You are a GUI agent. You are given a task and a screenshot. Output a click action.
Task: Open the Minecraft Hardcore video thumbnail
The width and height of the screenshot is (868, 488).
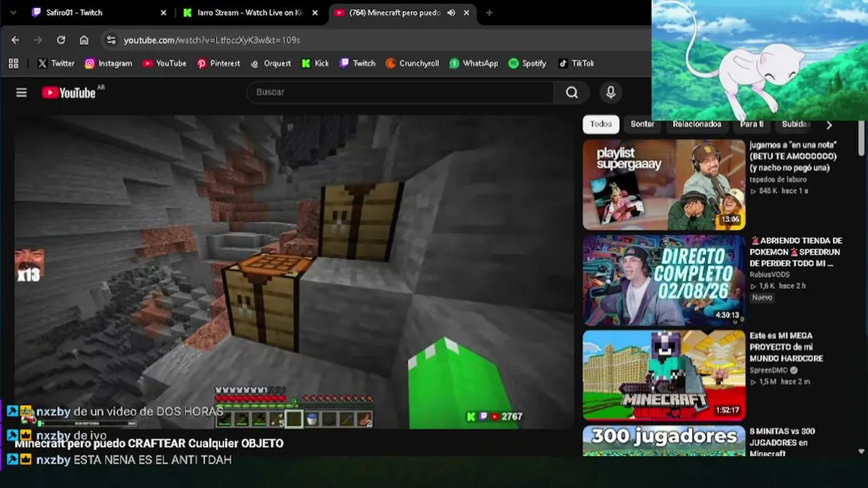point(664,375)
